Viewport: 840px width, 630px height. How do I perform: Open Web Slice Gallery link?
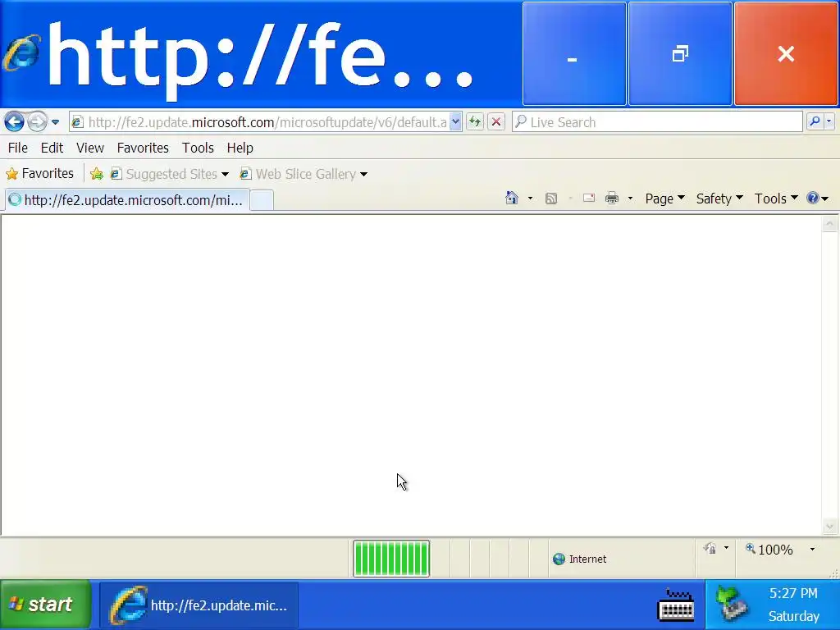304,174
